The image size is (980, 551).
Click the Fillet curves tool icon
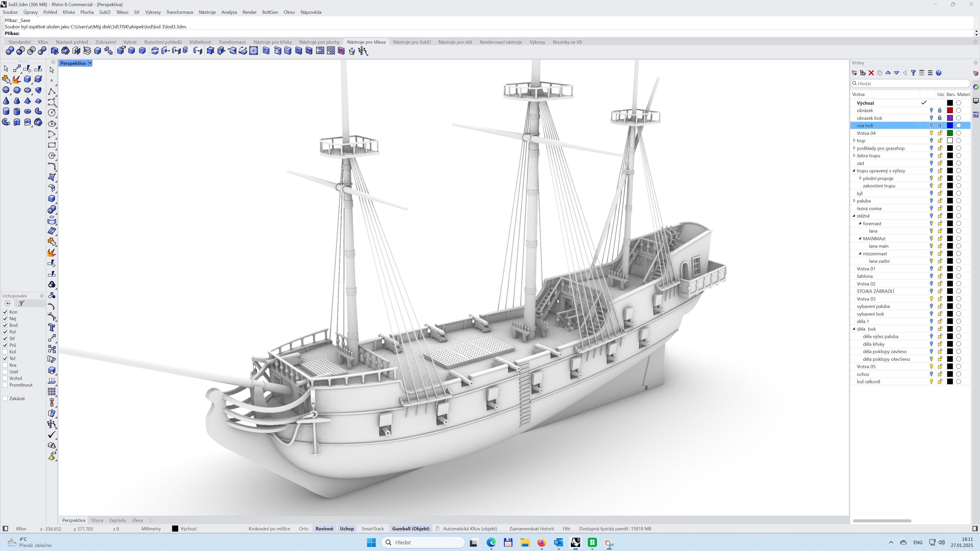tap(52, 166)
